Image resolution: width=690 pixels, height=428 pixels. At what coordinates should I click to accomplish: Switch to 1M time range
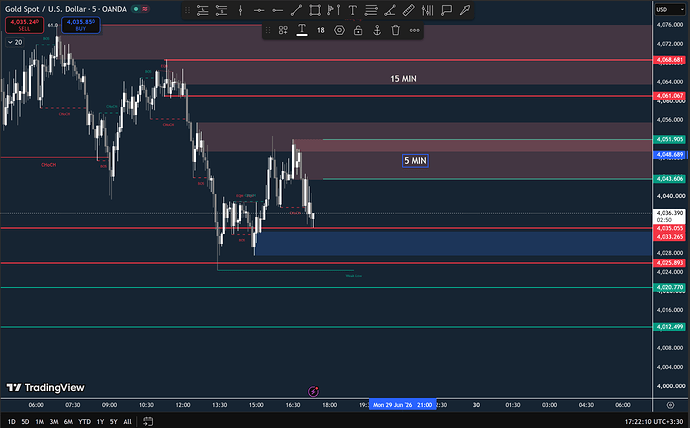39,421
